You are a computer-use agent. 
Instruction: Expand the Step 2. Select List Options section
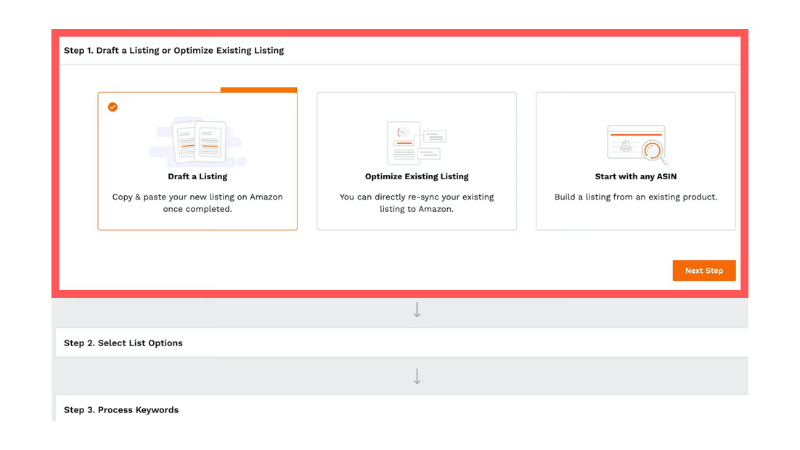tap(123, 343)
